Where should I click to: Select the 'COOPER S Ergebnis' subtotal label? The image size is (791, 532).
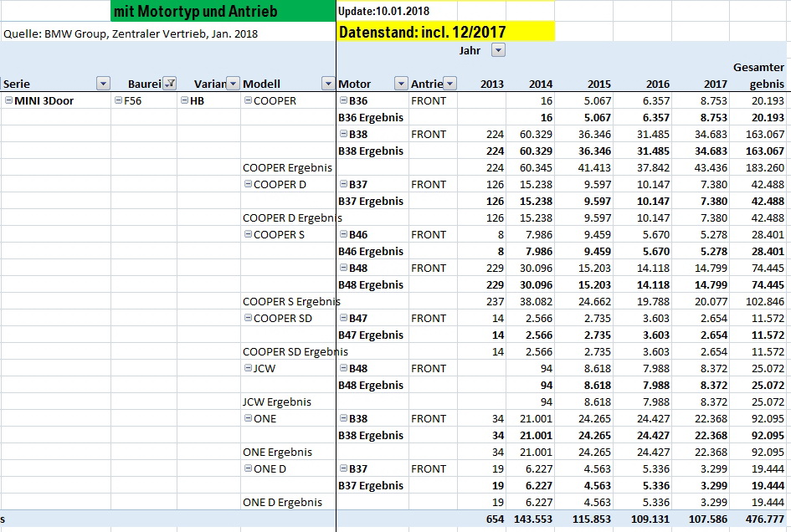tap(291, 302)
